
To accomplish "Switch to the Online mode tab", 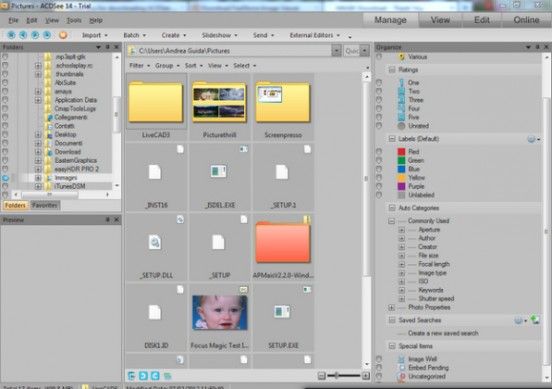I will tap(526, 20).
